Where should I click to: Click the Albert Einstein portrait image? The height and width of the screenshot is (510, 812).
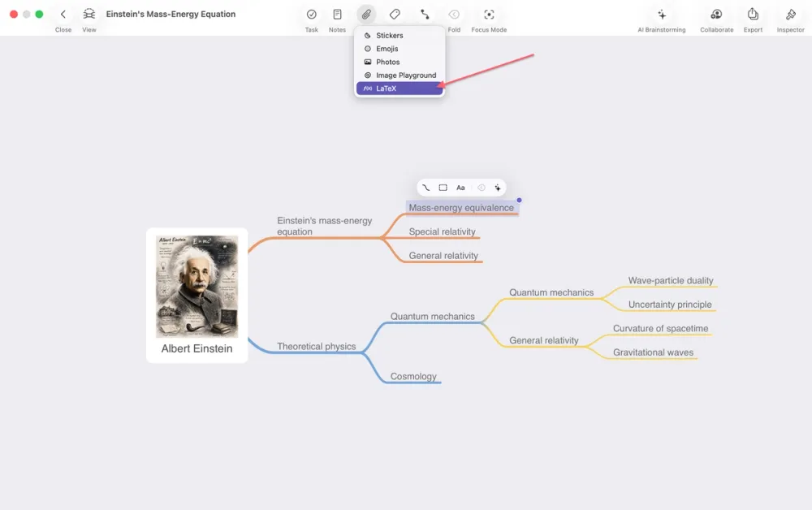click(x=197, y=287)
